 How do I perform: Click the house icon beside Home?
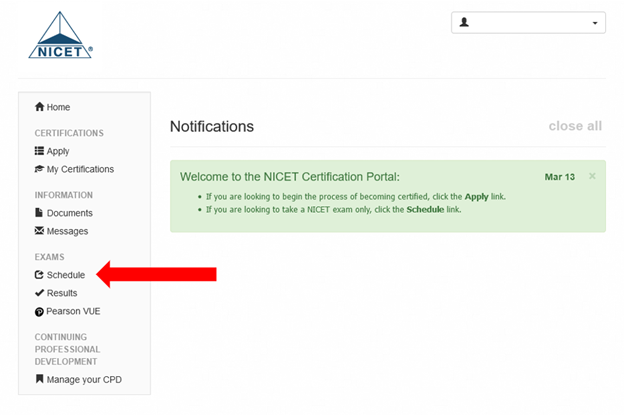coord(39,107)
